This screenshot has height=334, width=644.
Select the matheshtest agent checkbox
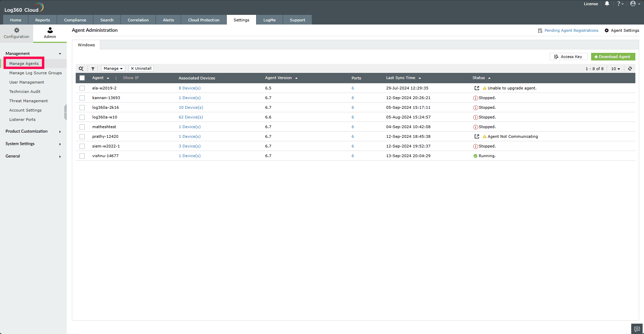click(x=82, y=127)
